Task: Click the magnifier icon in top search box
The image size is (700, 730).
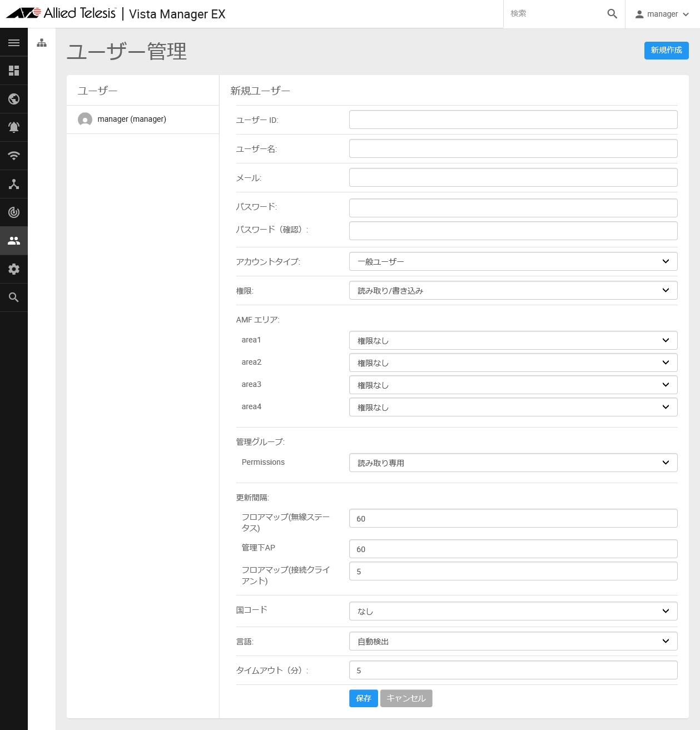Action: click(612, 14)
